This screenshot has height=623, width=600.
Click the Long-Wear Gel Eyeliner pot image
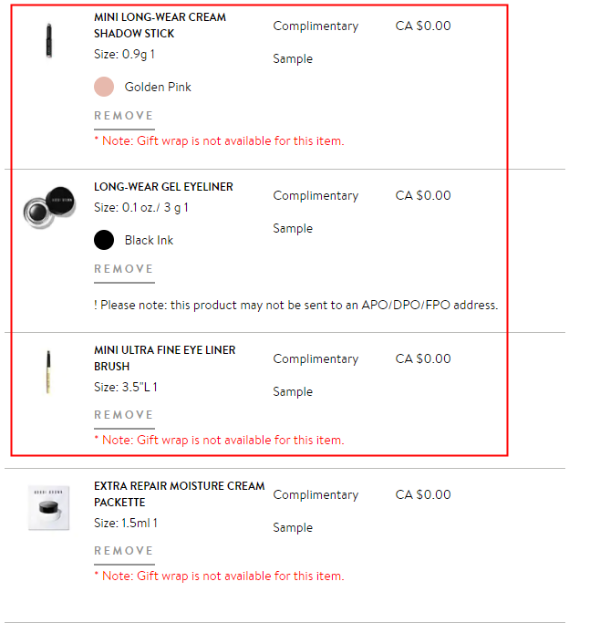pos(49,207)
